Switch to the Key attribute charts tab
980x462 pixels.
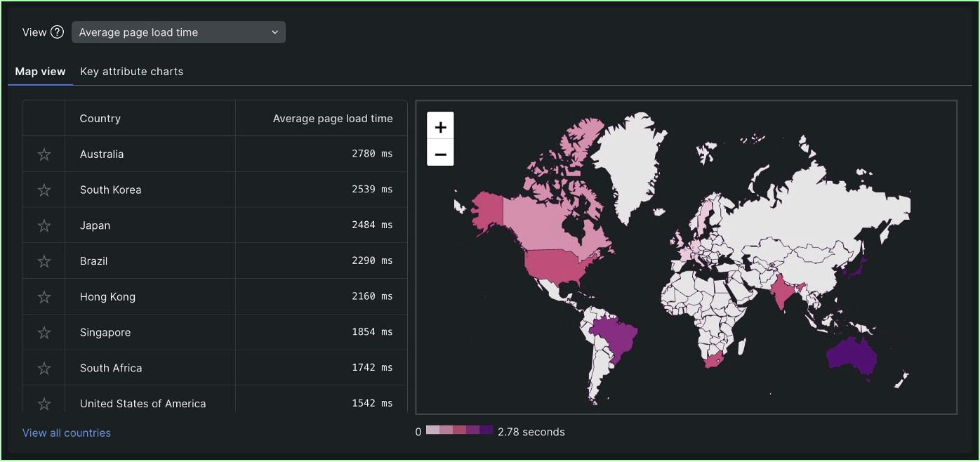click(131, 72)
